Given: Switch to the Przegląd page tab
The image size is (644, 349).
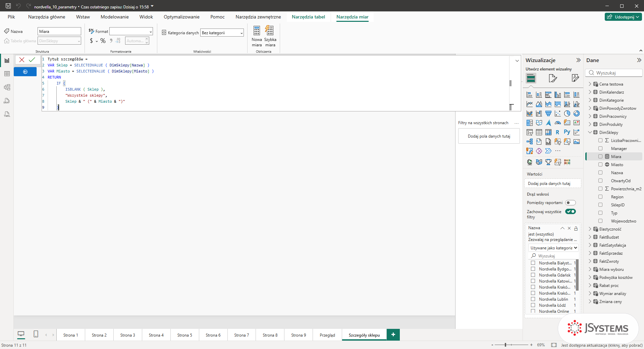Looking at the screenshot, I should 327,335.
